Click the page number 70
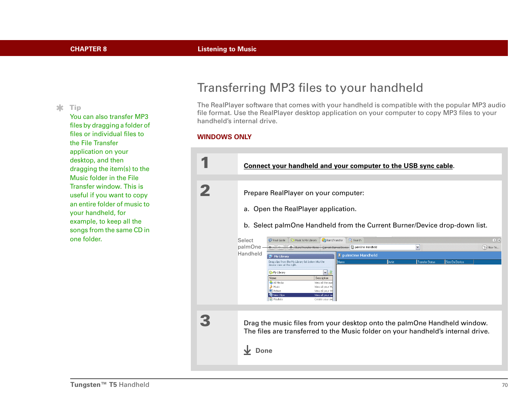The width and height of the screenshot is (532, 411). [505, 385]
